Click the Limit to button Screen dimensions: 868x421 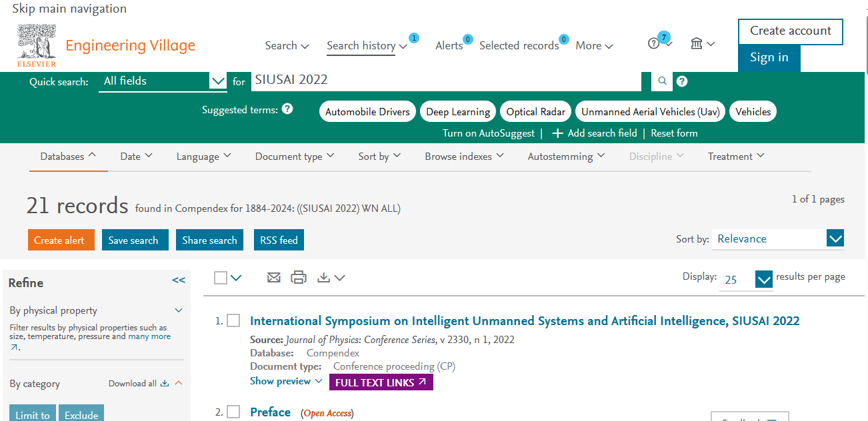33,413
